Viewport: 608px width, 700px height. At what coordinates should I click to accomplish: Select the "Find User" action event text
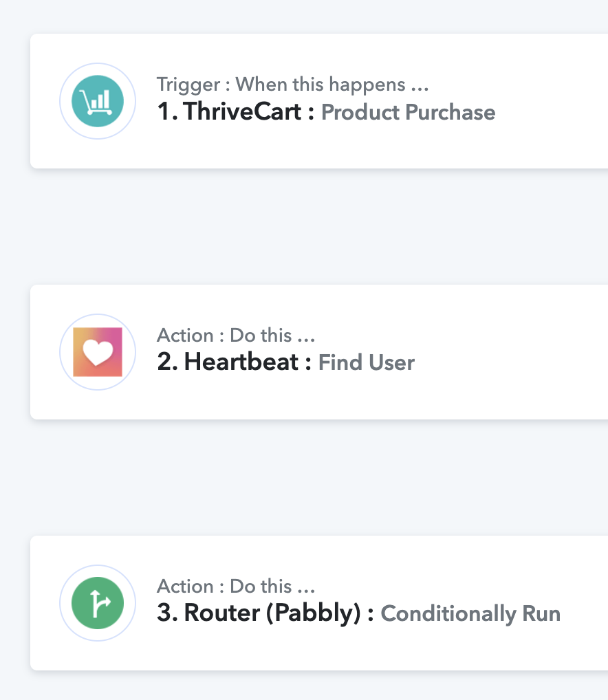click(x=366, y=362)
